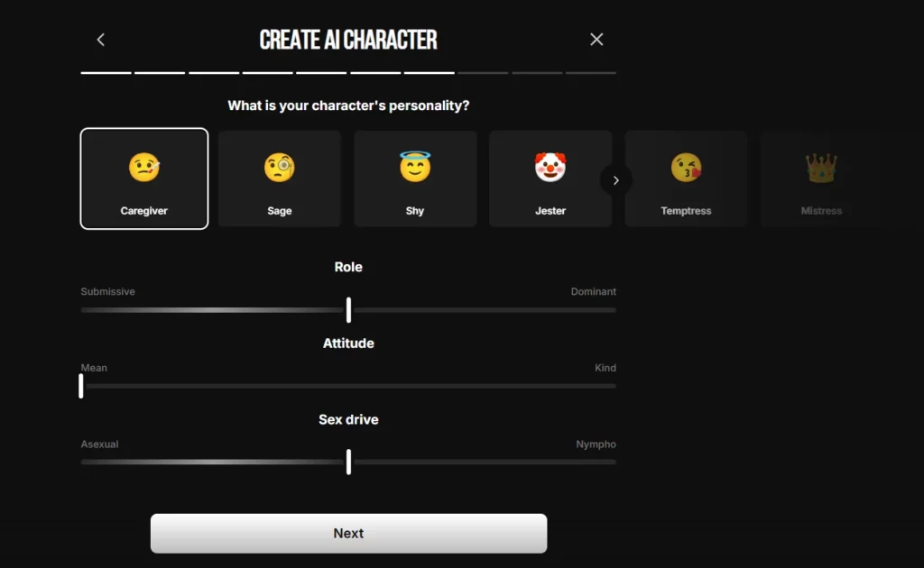Select the Jester clown personality

pyautogui.click(x=550, y=178)
